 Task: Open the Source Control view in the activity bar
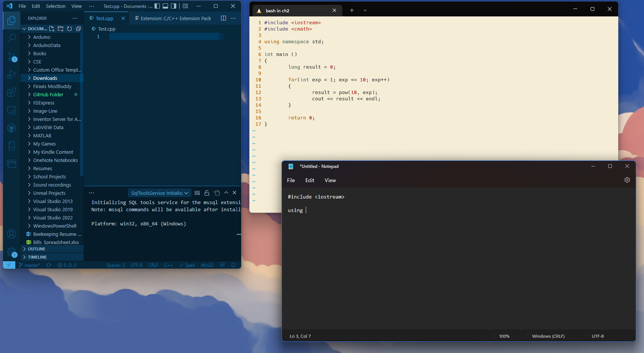12,56
